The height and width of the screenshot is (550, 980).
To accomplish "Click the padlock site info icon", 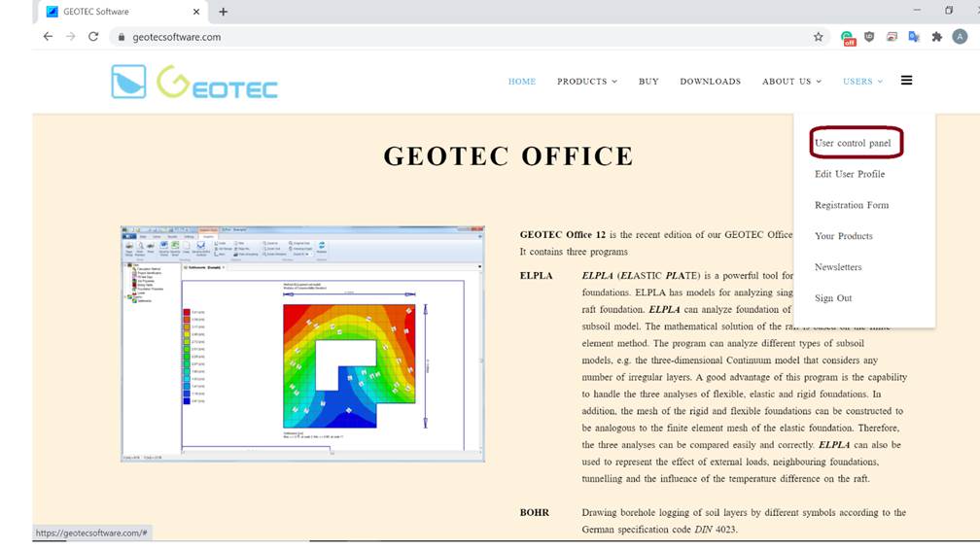I will point(122,37).
